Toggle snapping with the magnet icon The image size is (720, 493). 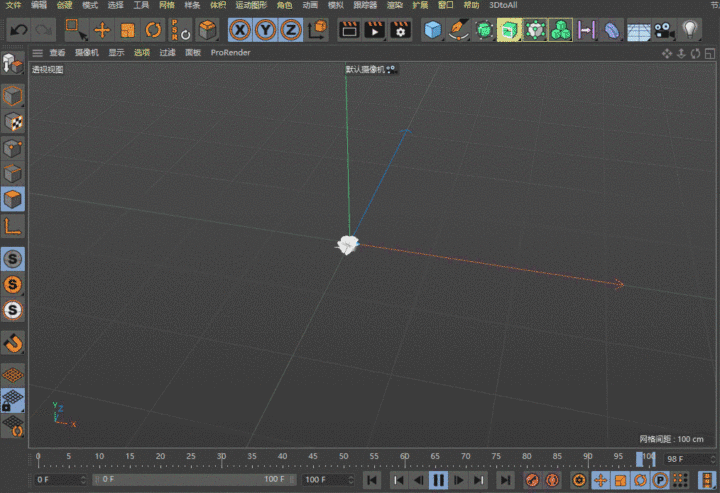(12, 343)
